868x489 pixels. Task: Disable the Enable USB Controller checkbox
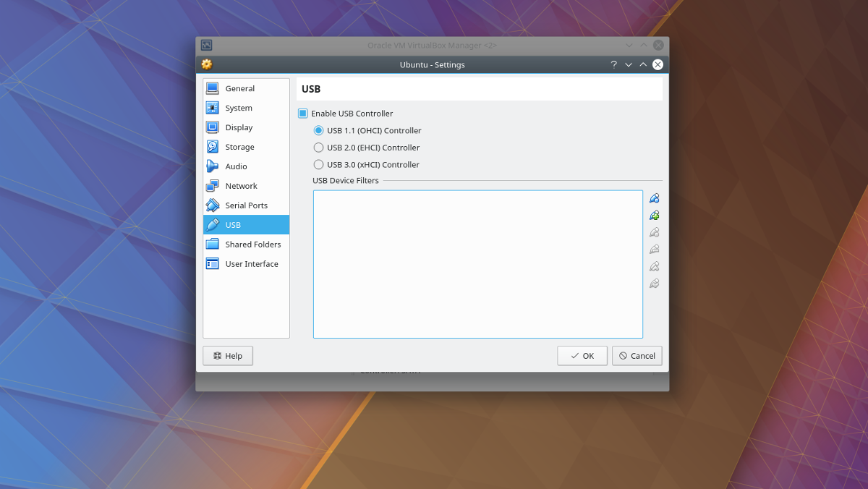[x=302, y=114]
